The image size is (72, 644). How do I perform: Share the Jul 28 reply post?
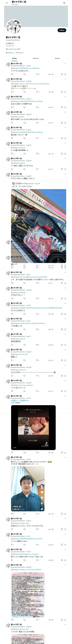65,74
